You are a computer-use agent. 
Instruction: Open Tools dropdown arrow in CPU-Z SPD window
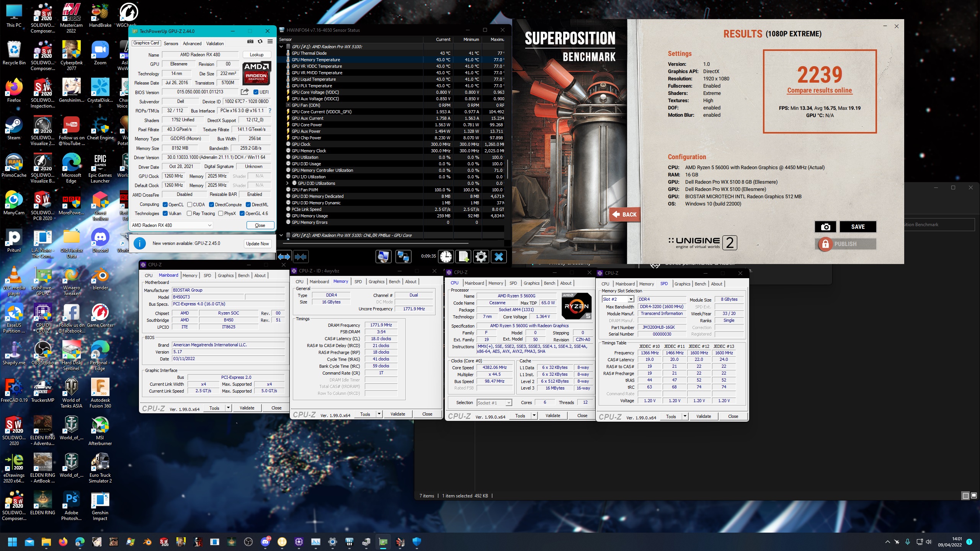point(685,416)
